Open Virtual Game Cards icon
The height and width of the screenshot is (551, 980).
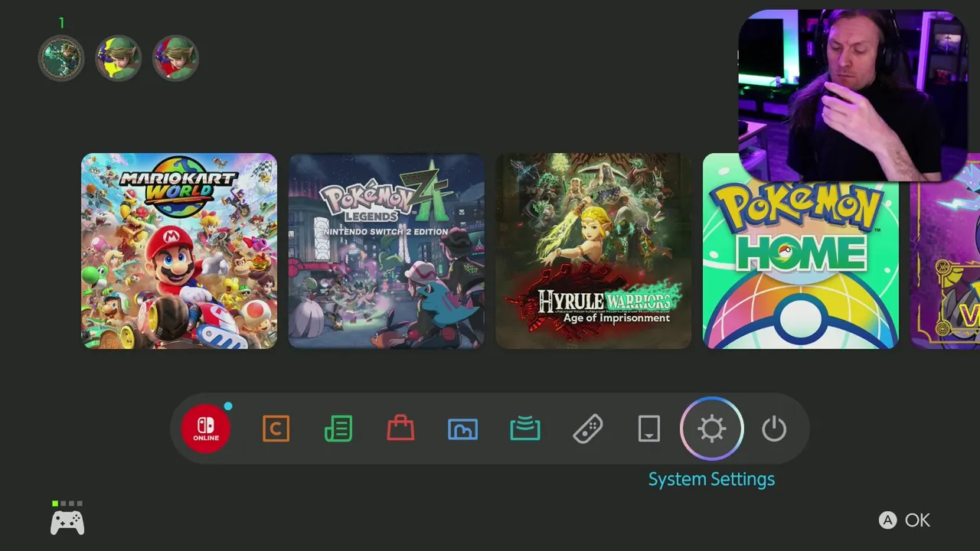[649, 429]
